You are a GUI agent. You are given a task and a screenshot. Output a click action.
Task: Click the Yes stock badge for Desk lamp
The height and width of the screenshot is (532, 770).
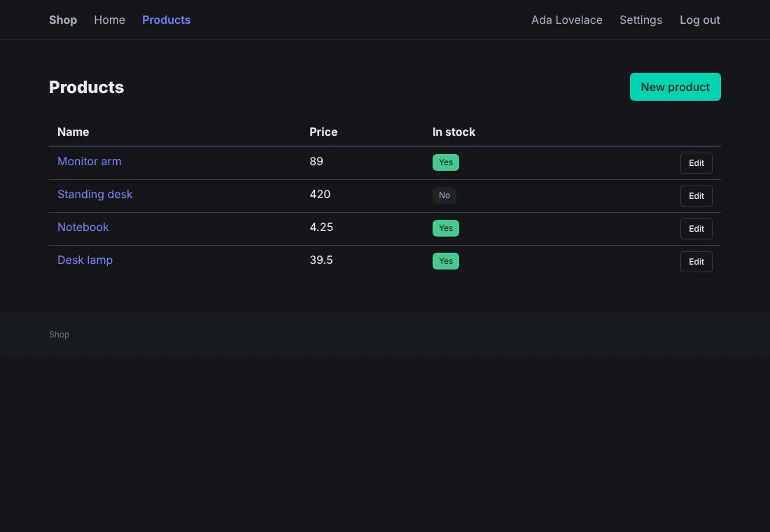pos(446,261)
